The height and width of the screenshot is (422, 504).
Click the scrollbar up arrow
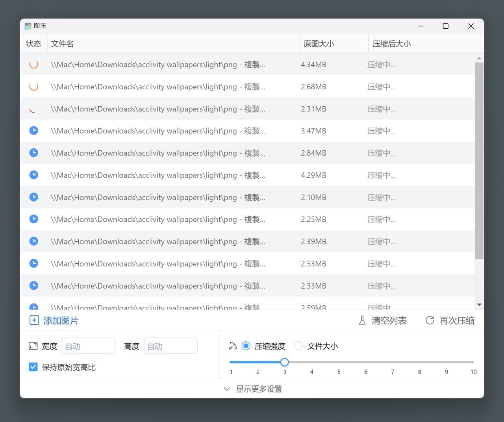click(x=479, y=58)
